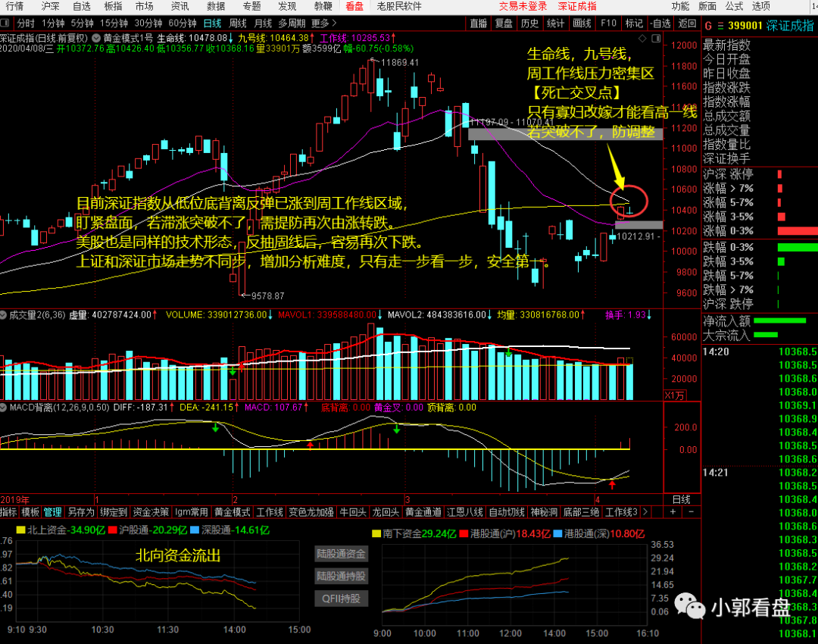Switch chart to 30分钟 period
Viewport: 818px width, 644px height.
tap(148, 23)
